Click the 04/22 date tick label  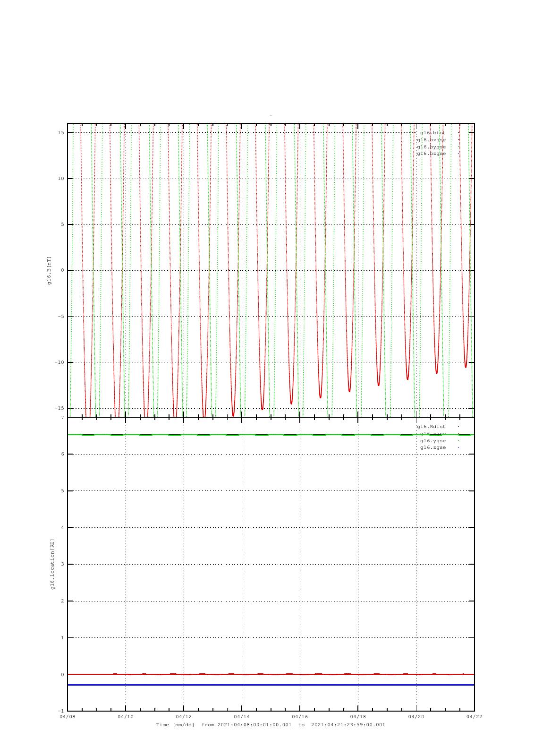(474, 717)
